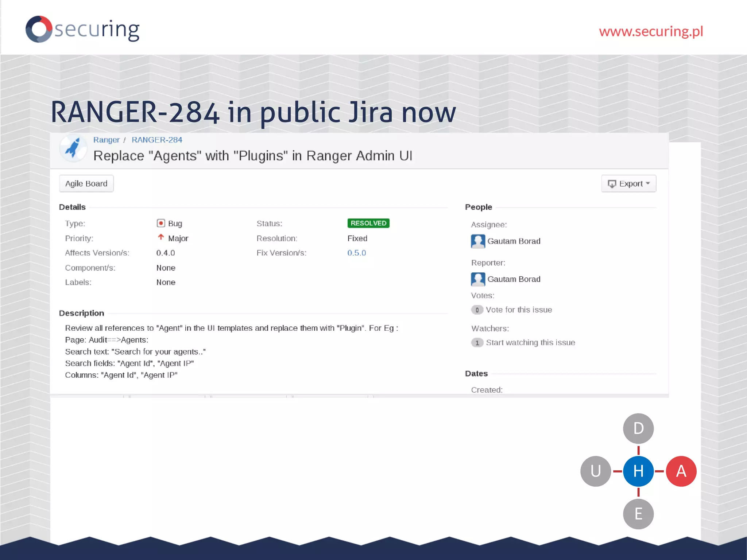The width and height of the screenshot is (747, 560).
Task: Open Fix Version 0.5.0 link
Action: tap(356, 253)
